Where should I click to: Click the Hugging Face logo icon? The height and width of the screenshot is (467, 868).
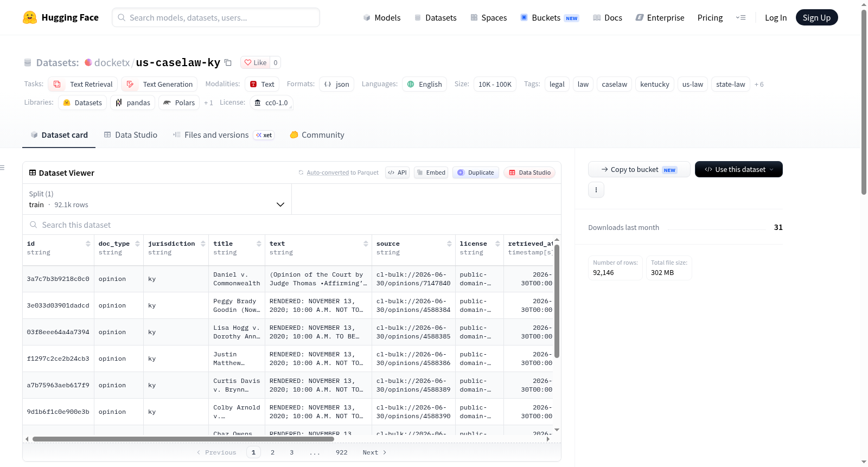click(x=30, y=17)
